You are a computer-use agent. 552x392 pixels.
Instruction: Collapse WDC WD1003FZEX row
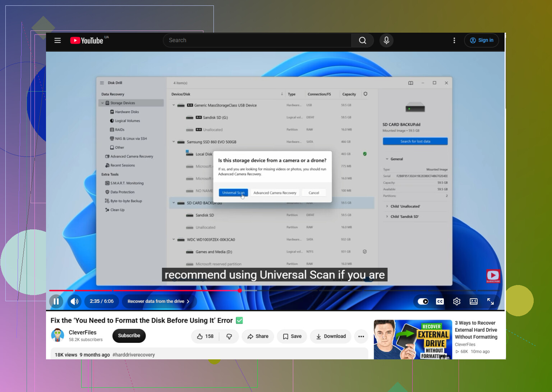(x=174, y=239)
